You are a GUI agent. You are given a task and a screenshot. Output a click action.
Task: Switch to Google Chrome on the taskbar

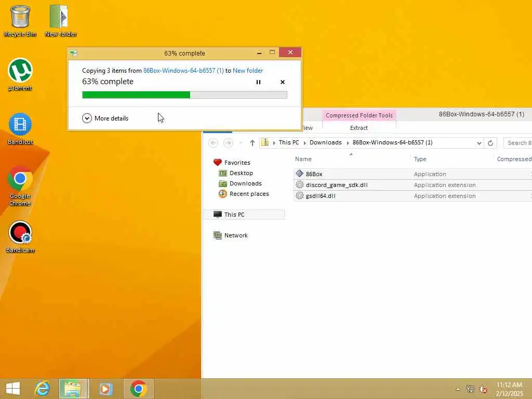(138, 389)
